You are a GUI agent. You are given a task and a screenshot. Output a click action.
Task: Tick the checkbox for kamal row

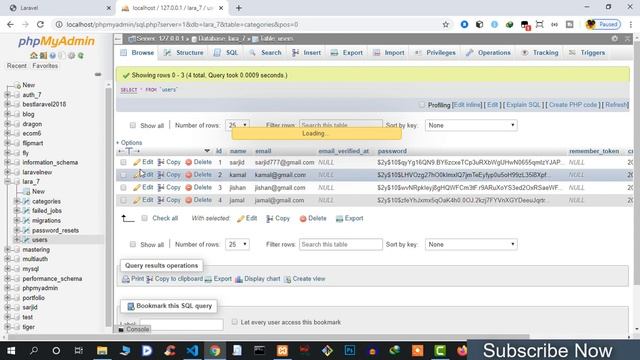(x=123, y=175)
